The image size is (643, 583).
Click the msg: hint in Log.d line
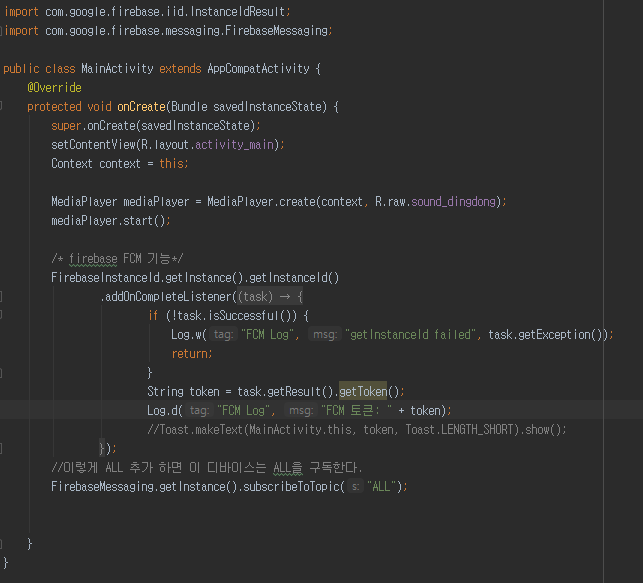[301, 410]
